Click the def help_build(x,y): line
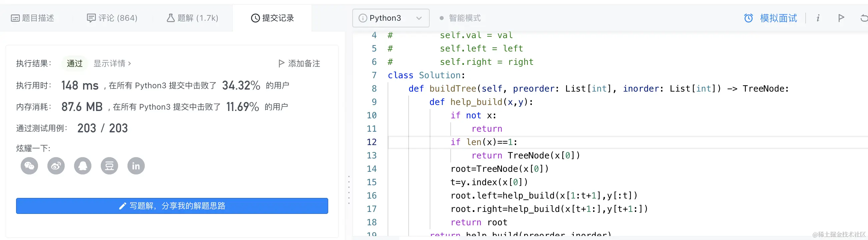868x240 pixels. point(481,102)
